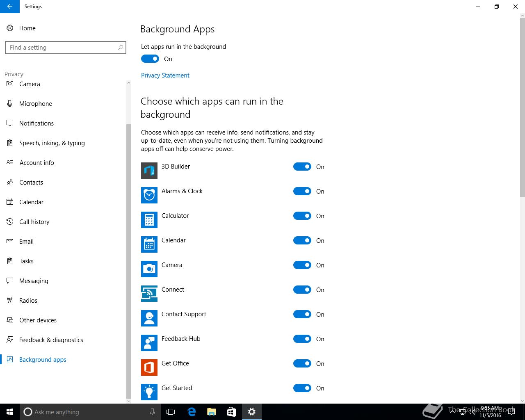The width and height of the screenshot is (525, 420).
Task: Click the 'Contact Support' app name
Action: (184, 314)
